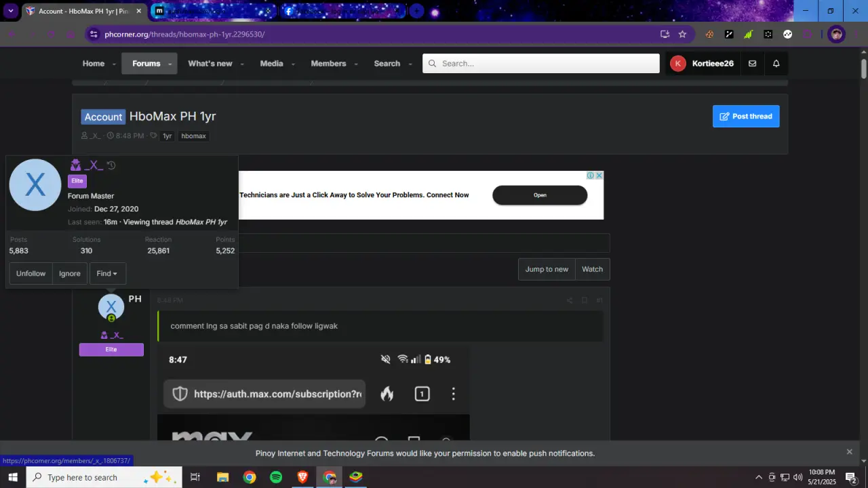The width and height of the screenshot is (868, 488).
Task: Bookmark this page with the star icon
Action: [683, 34]
